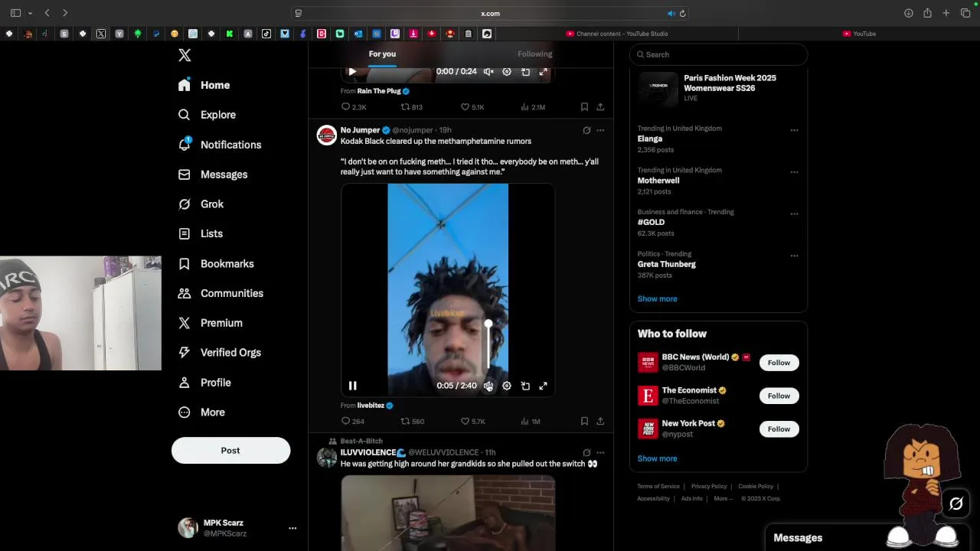Follow New York Post
This screenshot has height=551, width=980.
pos(779,429)
